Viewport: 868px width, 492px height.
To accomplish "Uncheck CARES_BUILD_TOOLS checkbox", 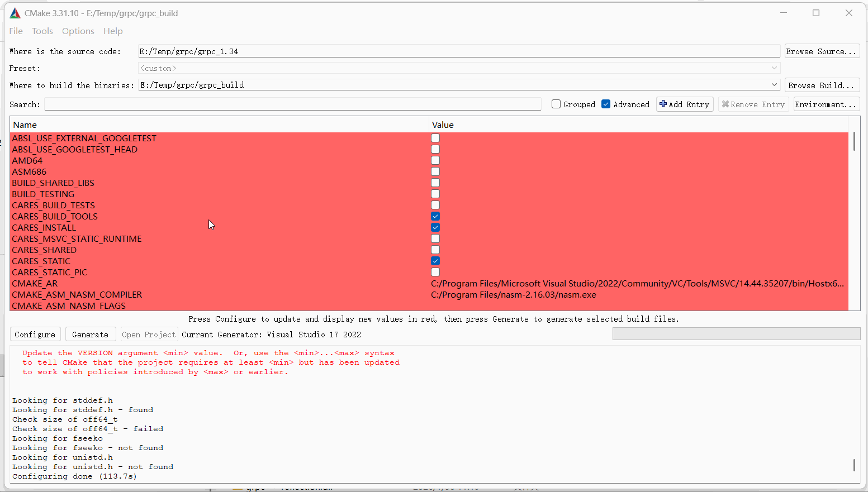I will (435, 216).
